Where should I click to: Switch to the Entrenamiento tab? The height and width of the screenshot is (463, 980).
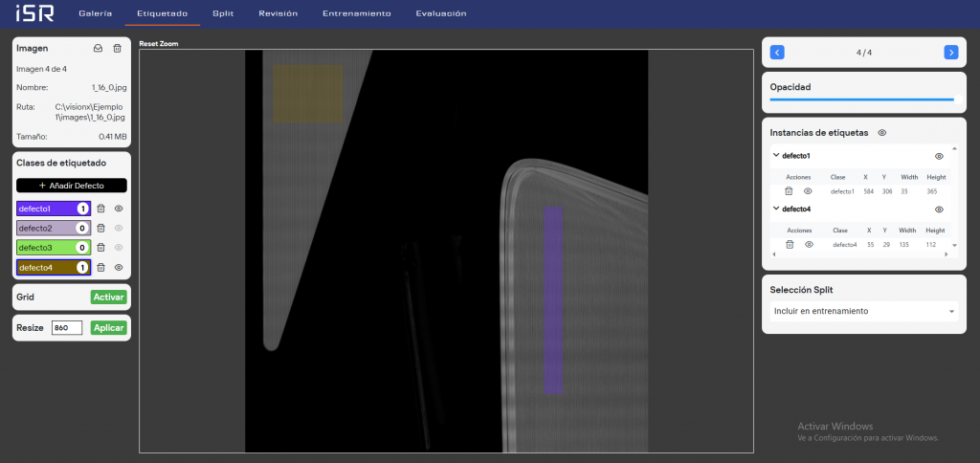(356, 14)
